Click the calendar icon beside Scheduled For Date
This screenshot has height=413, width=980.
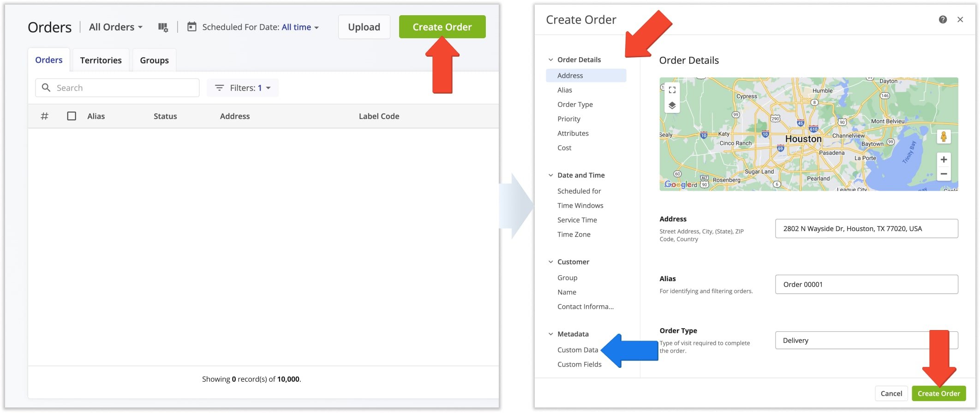(x=191, y=27)
